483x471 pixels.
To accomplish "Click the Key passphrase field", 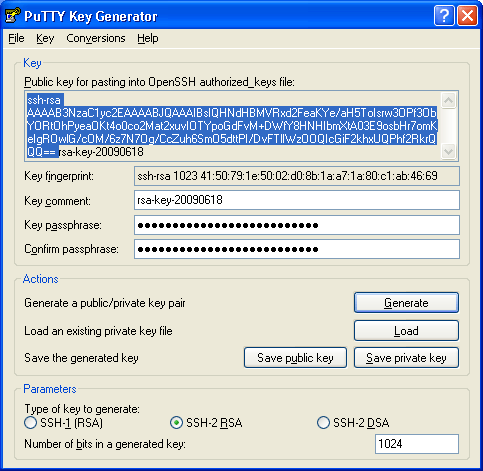I will (297, 225).
